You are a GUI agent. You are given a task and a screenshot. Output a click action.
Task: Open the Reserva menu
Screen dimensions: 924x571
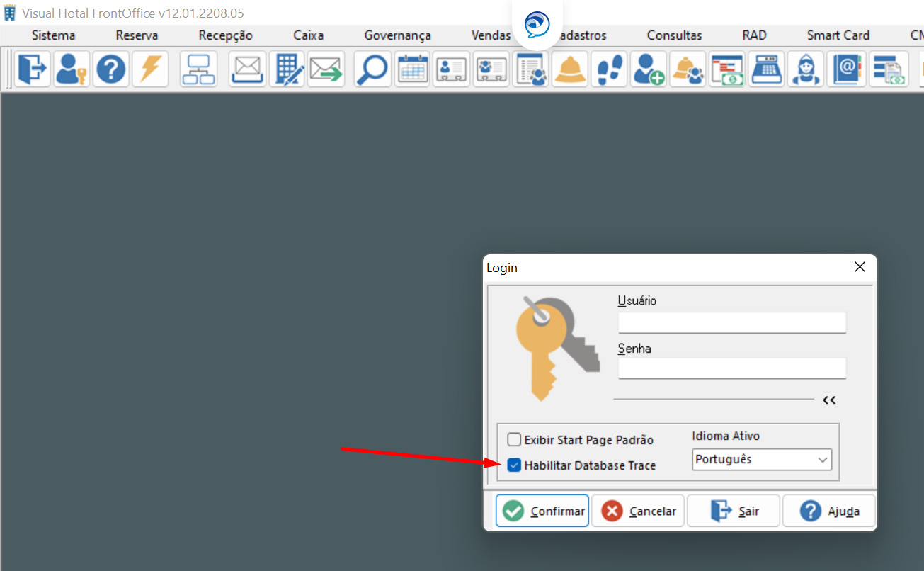(x=137, y=35)
